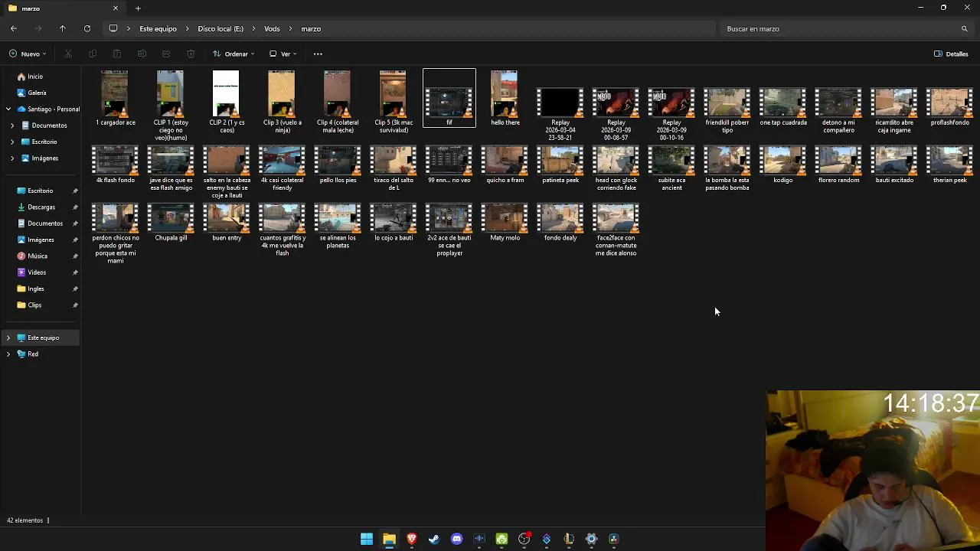Image resolution: width=980 pixels, height=551 pixels.
Task: Select the '1 cargador ace' video
Action: (x=116, y=99)
